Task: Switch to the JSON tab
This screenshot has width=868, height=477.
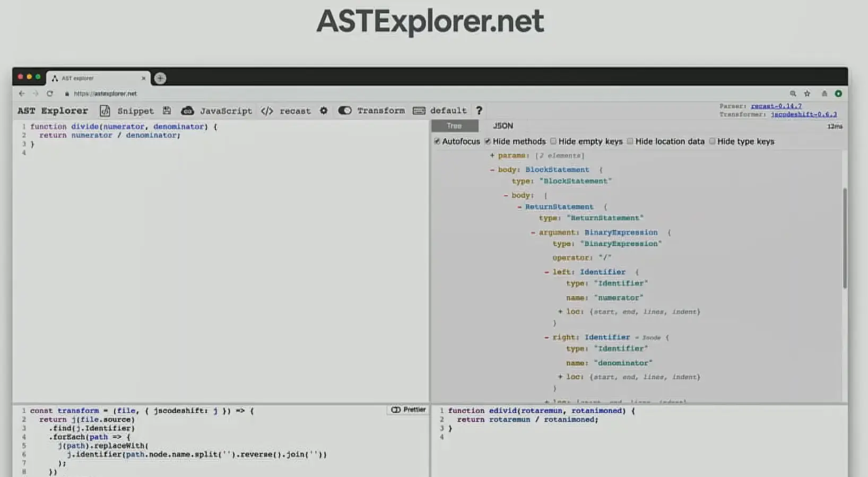Action: [x=503, y=126]
